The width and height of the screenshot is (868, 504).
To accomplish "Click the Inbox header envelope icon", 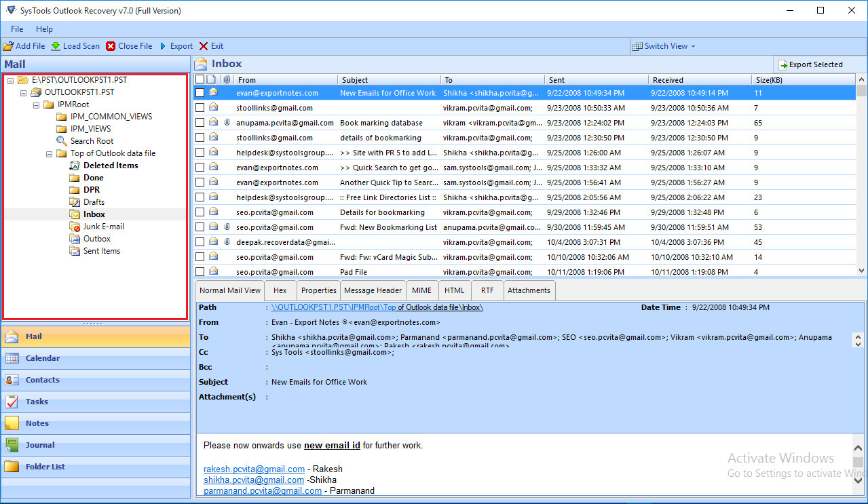I will pyautogui.click(x=201, y=64).
